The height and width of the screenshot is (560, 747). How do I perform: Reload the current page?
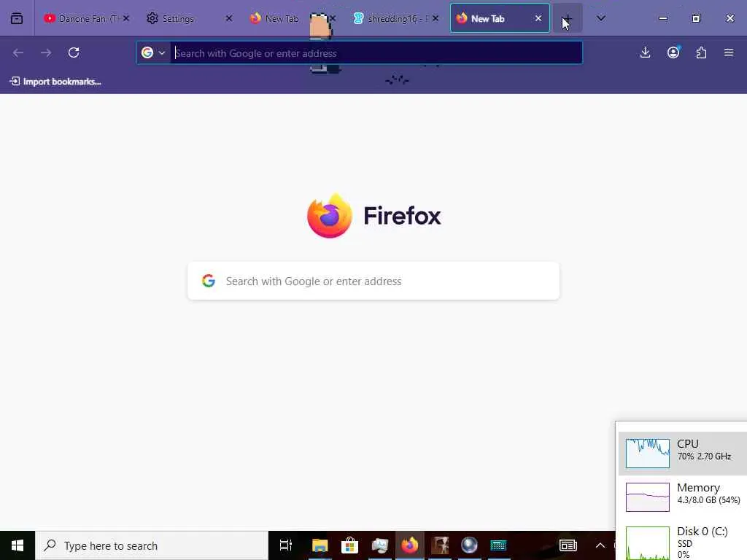[x=74, y=52]
